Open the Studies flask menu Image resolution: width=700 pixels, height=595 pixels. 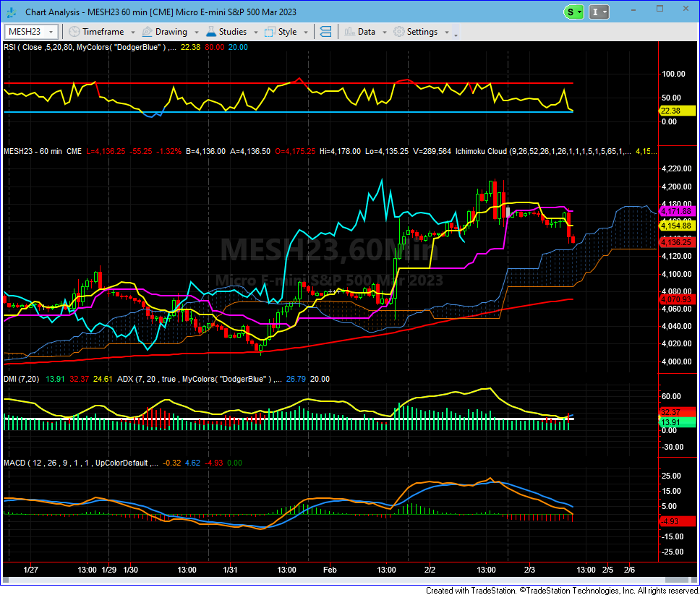coord(226,32)
